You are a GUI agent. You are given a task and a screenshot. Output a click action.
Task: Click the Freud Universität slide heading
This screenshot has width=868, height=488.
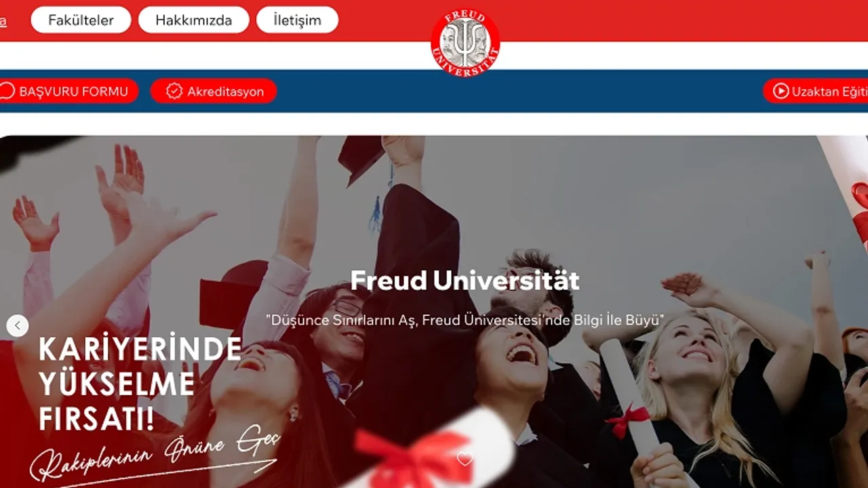point(465,280)
